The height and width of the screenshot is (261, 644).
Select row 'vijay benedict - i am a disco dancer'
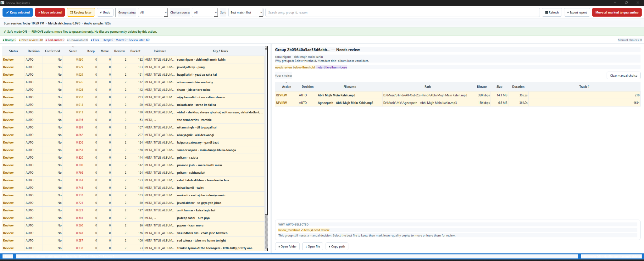click(x=134, y=97)
